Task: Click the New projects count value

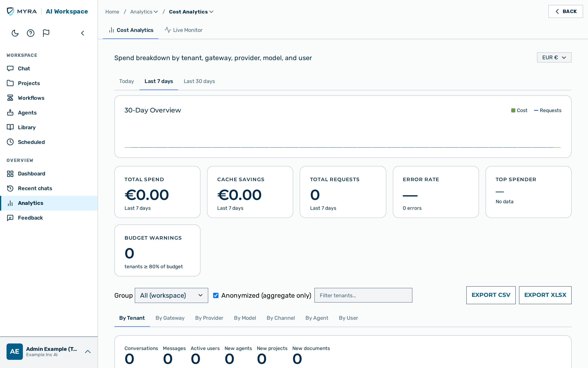Action: click(262, 359)
